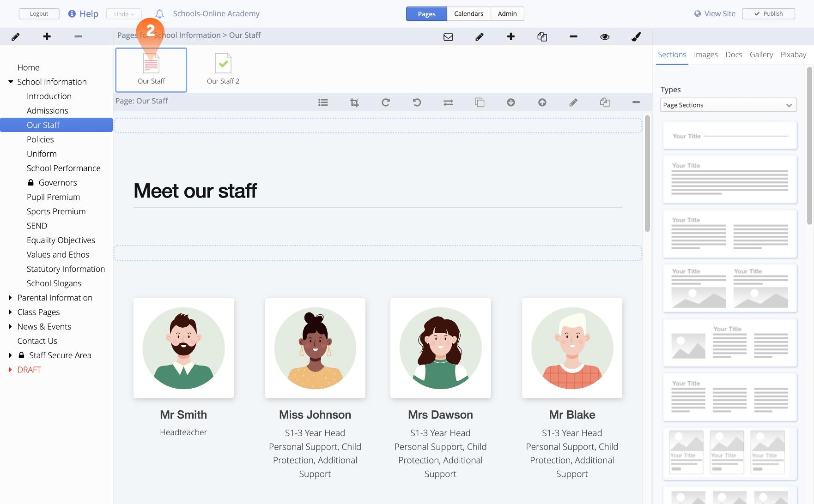
Task: Click the crop icon in section toolbar
Action: click(354, 102)
